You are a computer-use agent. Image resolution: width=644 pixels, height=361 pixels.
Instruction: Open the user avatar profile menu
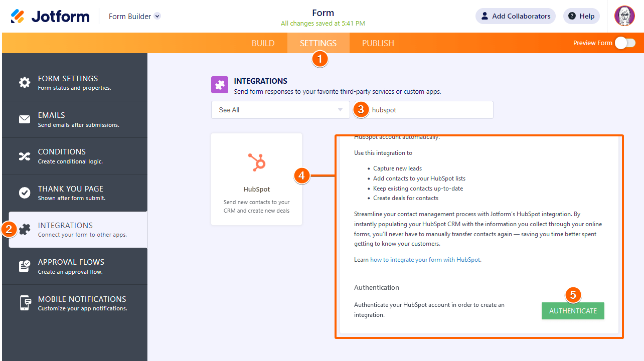(624, 16)
